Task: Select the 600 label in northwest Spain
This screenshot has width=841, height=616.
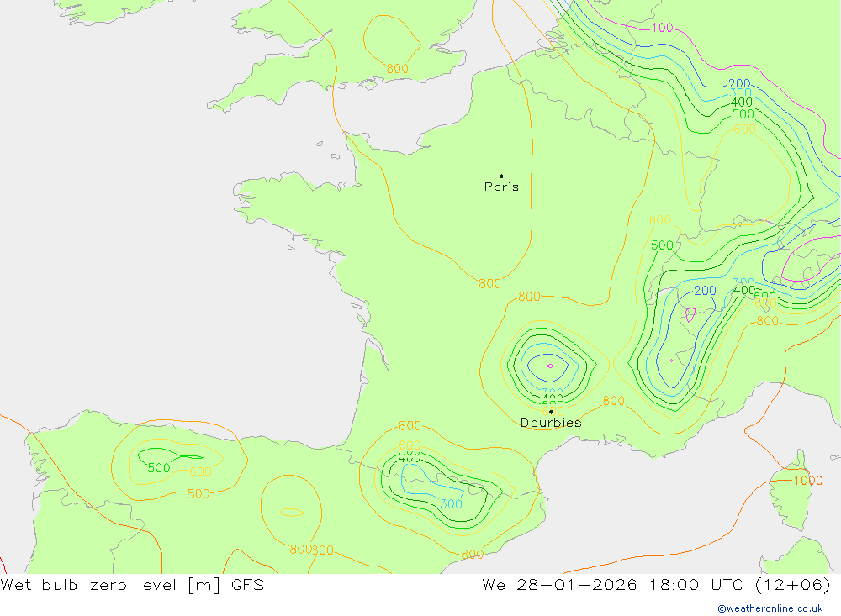Action: point(200,472)
